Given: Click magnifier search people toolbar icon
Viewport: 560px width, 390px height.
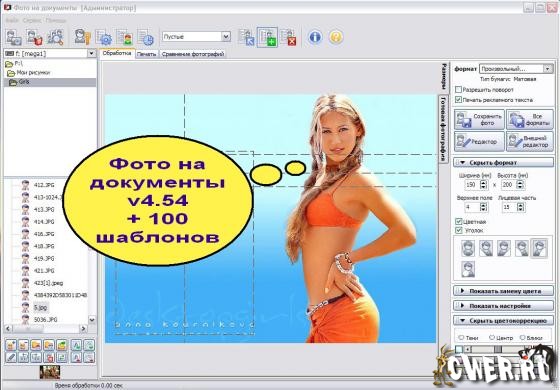Looking at the screenshot, I should tap(56, 37).
